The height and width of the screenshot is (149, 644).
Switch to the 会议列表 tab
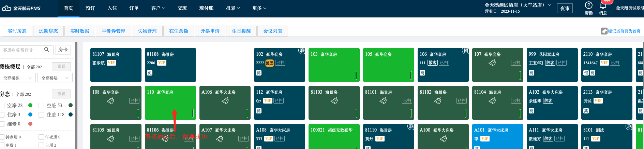(x=273, y=31)
